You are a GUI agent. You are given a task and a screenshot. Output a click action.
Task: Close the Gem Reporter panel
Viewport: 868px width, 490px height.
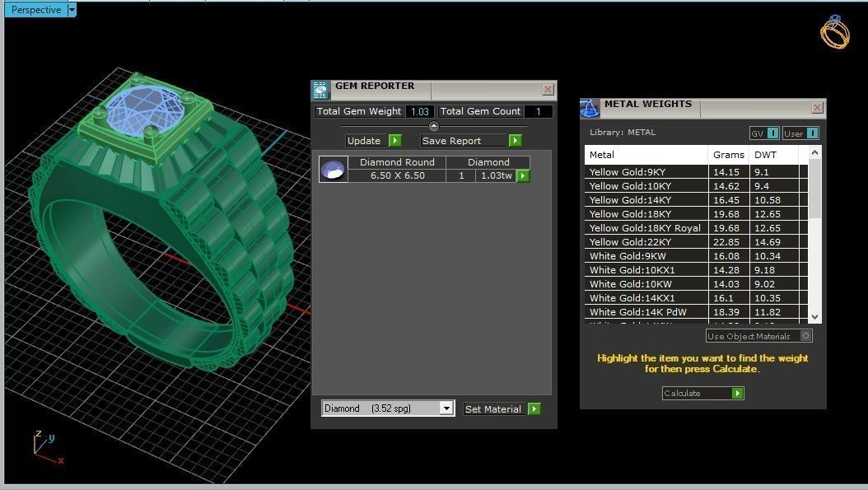click(548, 89)
